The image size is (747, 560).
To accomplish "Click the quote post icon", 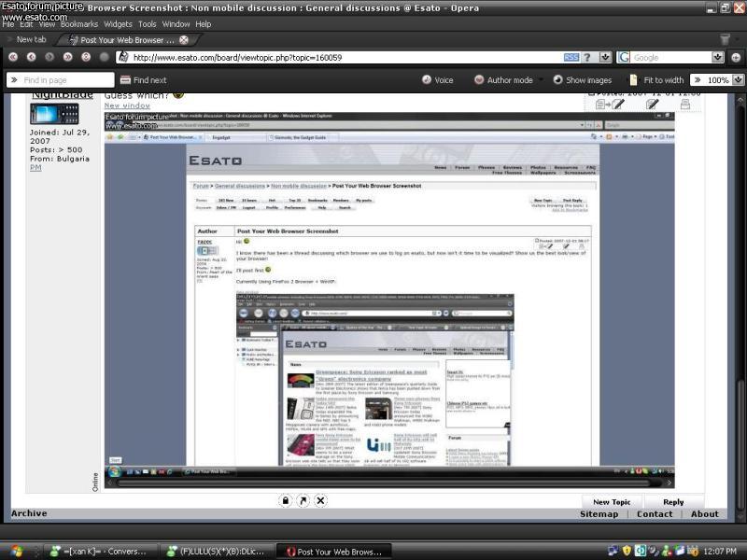I will pos(610,104).
